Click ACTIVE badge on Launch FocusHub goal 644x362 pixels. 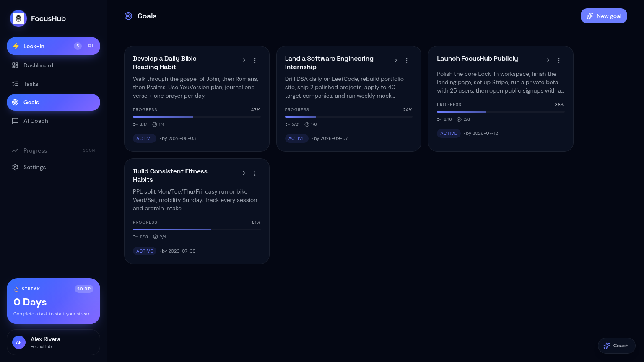point(449,133)
